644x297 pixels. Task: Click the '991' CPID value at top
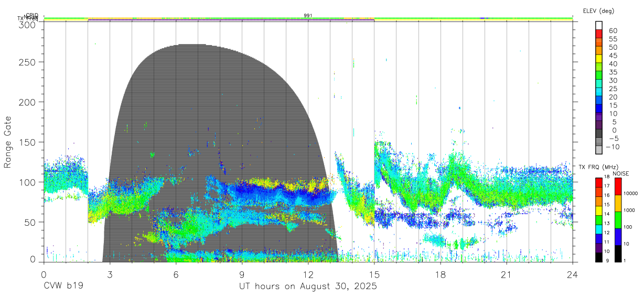308,16
